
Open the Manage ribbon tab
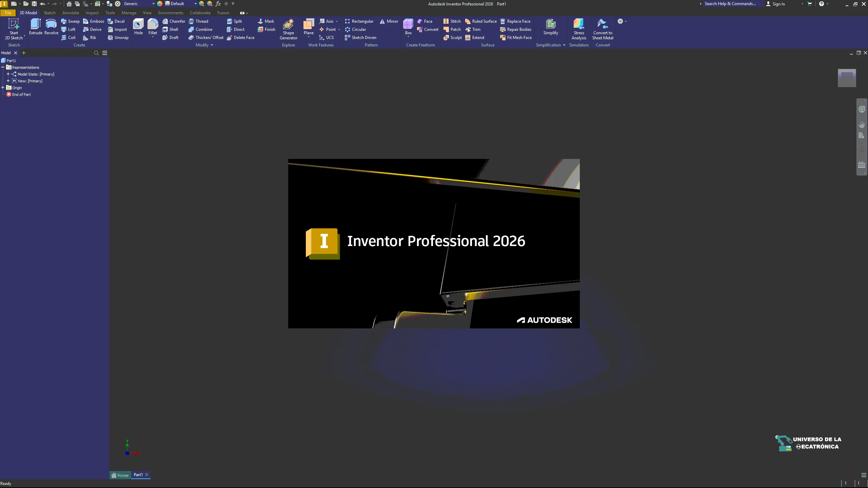click(x=129, y=13)
